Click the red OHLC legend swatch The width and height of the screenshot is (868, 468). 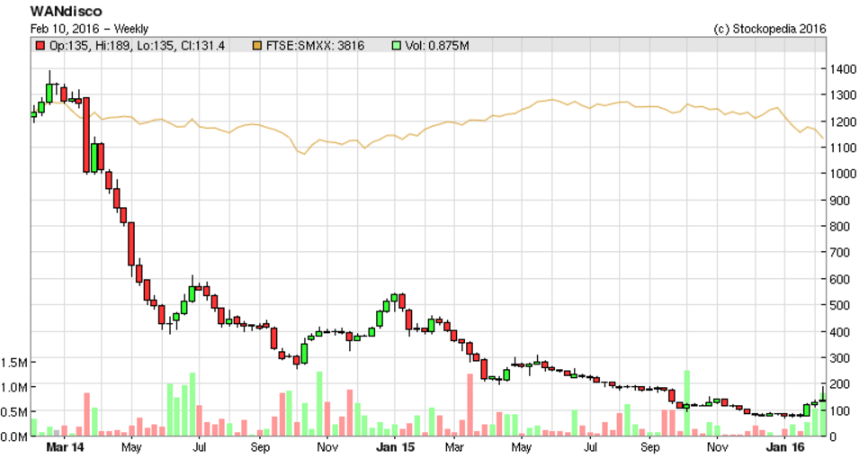40,45
